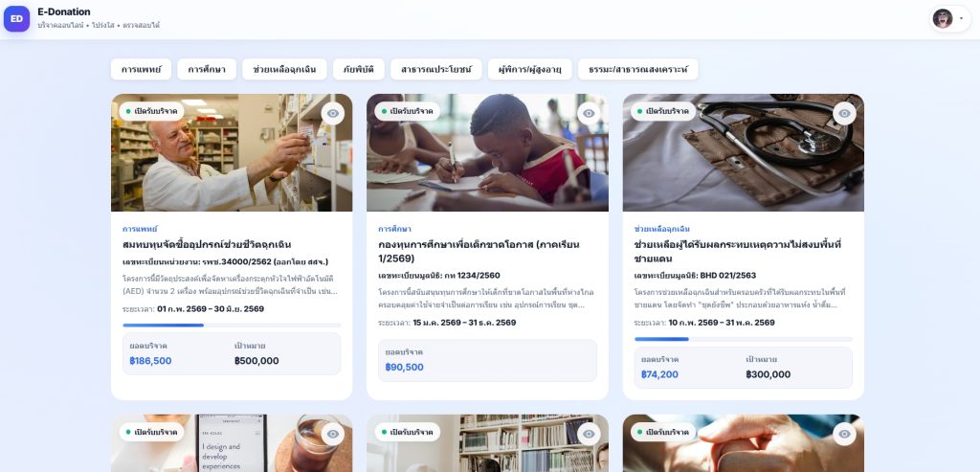This screenshot has height=472, width=980.
Task: Open the สมทบทุนจัดซื้ออุปกรณ์ช่วยชีวิตฉุกเฉิน project title
Action: 207,244
